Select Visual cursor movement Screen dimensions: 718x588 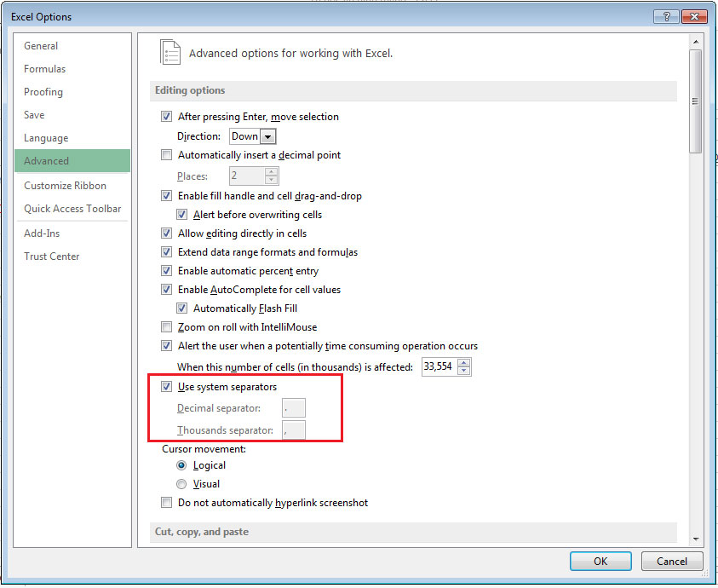[x=181, y=483]
